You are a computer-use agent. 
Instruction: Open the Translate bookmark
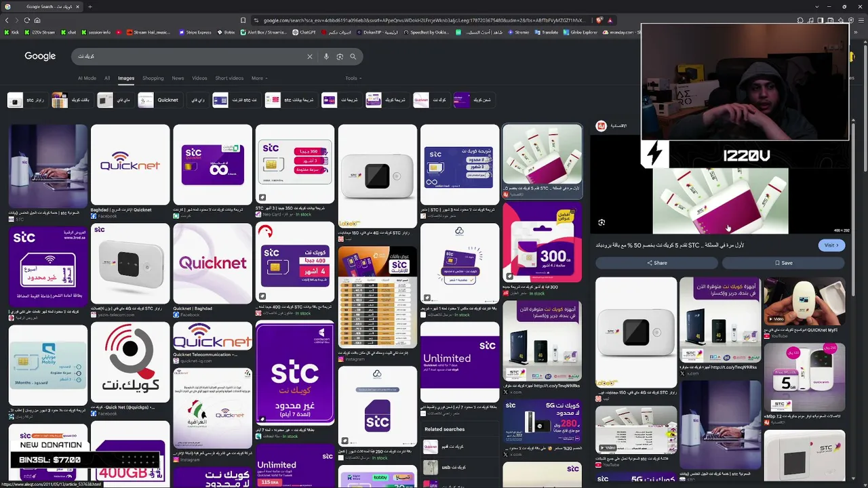(547, 32)
